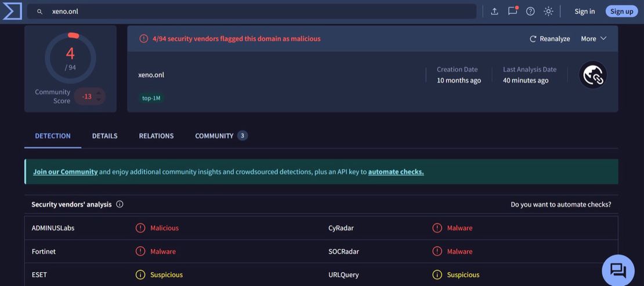Adjust the community score vote stepper
The height and width of the screenshot is (286, 644).
click(x=99, y=96)
